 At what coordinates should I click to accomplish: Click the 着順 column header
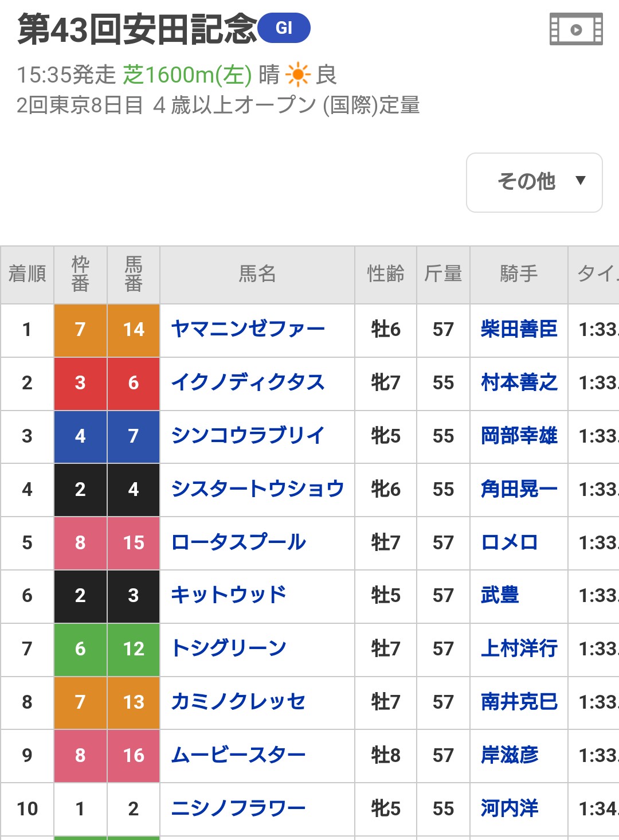(x=27, y=274)
